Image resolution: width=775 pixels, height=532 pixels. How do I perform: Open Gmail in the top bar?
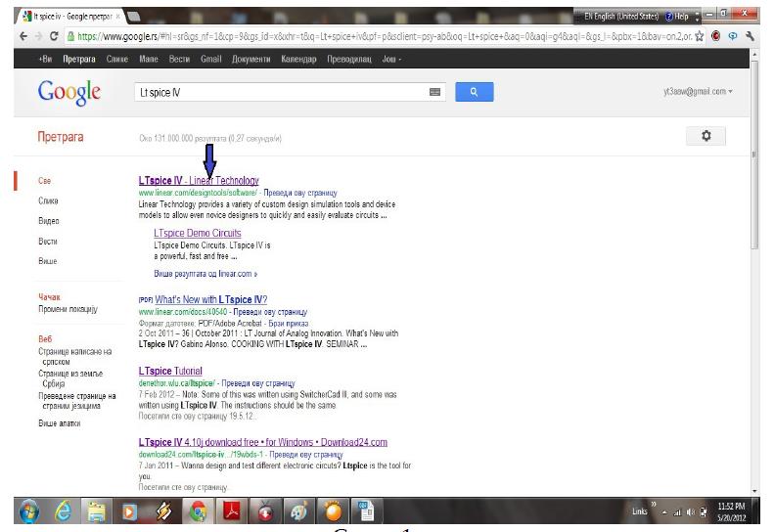pyautogui.click(x=210, y=59)
